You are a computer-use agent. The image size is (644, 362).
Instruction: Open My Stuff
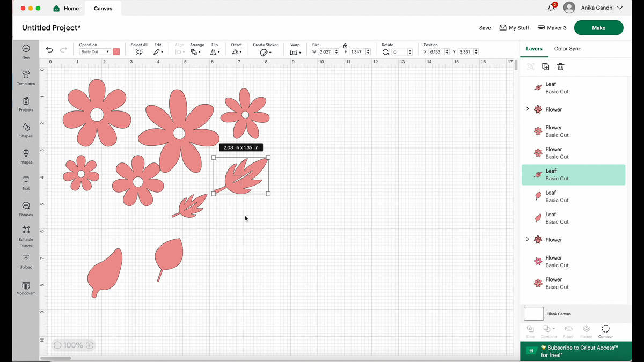point(514,28)
